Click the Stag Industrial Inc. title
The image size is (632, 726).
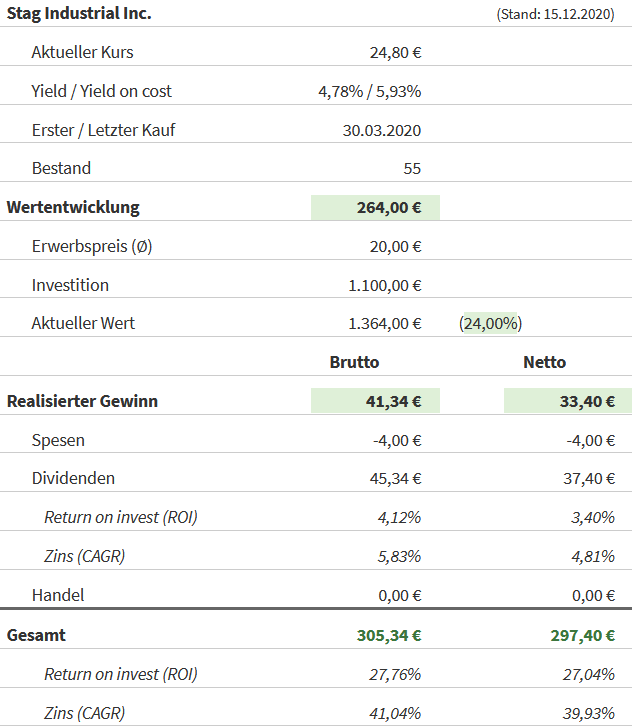(x=79, y=14)
